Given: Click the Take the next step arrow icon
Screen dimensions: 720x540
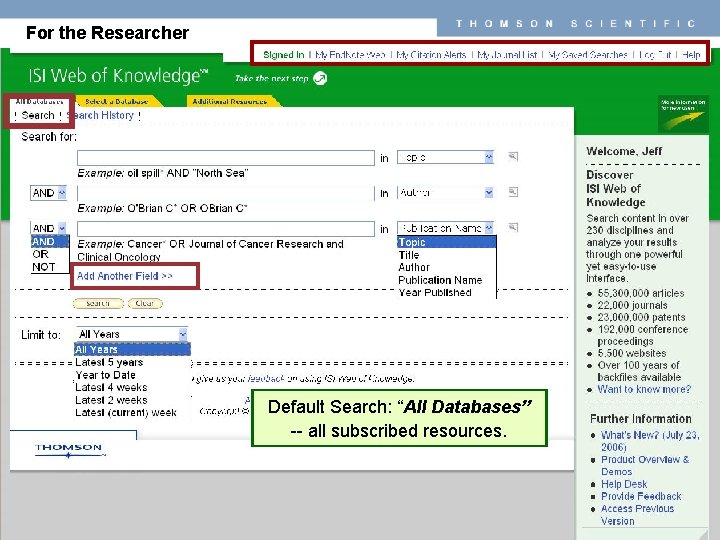Looking at the screenshot, I should pos(320,78).
